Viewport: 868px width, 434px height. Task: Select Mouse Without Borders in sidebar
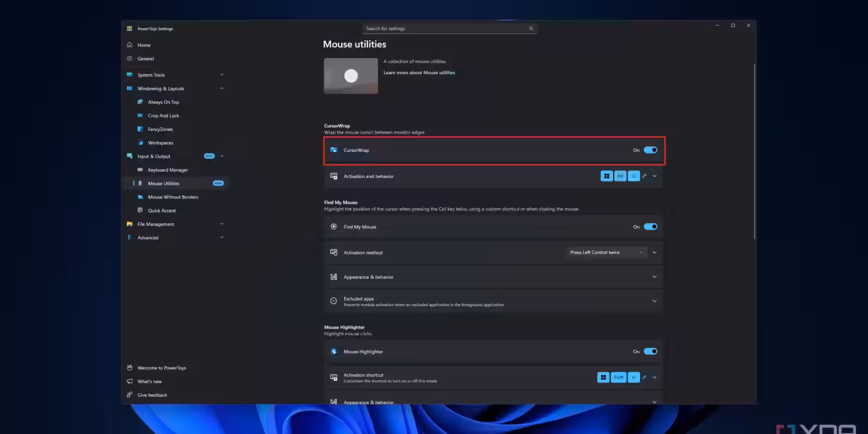(x=173, y=197)
